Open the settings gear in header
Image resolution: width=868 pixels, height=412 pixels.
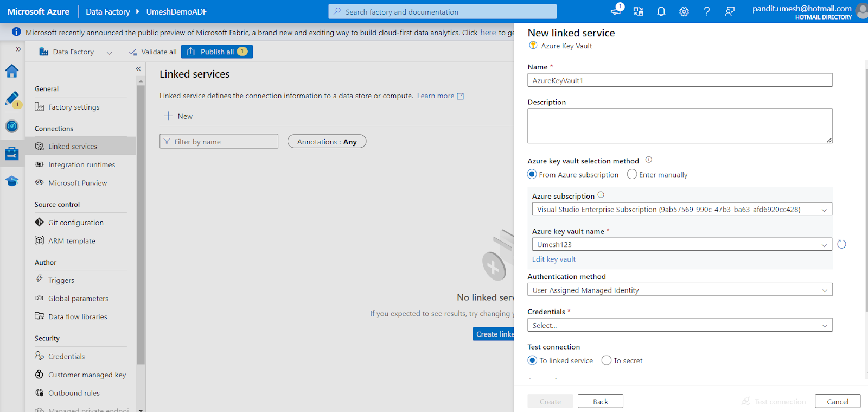(684, 11)
